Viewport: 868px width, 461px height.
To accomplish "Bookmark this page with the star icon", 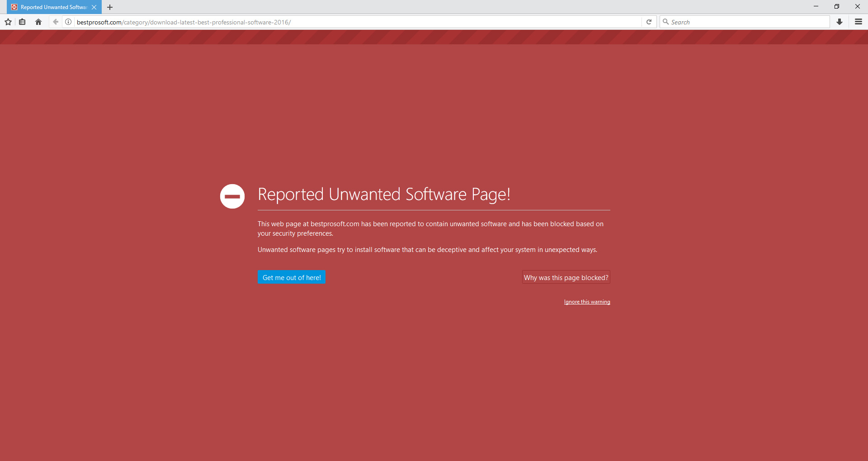I will tap(8, 22).
